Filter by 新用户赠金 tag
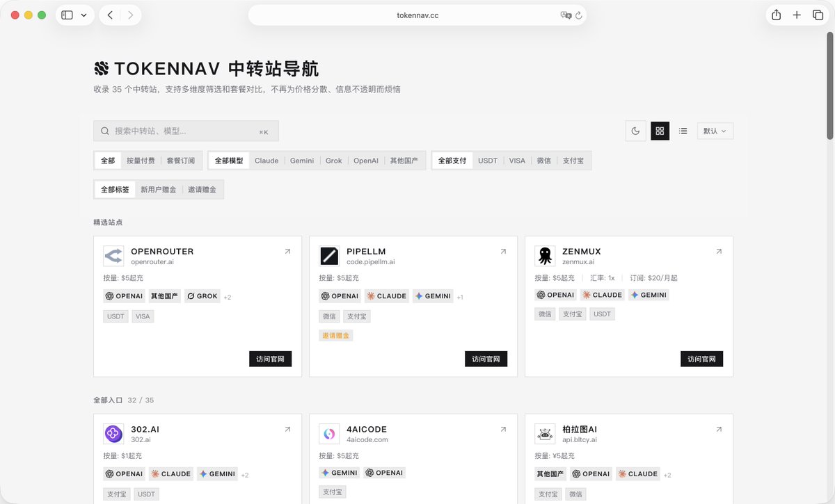The width and height of the screenshot is (835, 504). click(159, 189)
